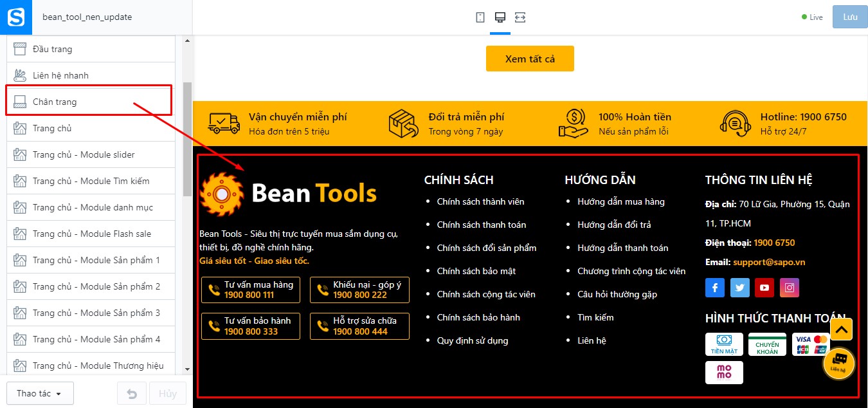This screenshot has height=408, width=868.
Task: Click Khiếu nại - góp ý 1900 800 222
Action: pos(359,290)
